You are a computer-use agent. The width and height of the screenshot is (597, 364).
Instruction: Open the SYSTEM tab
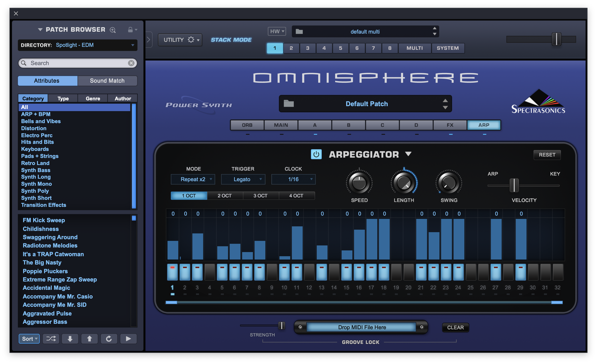[448, 48]
